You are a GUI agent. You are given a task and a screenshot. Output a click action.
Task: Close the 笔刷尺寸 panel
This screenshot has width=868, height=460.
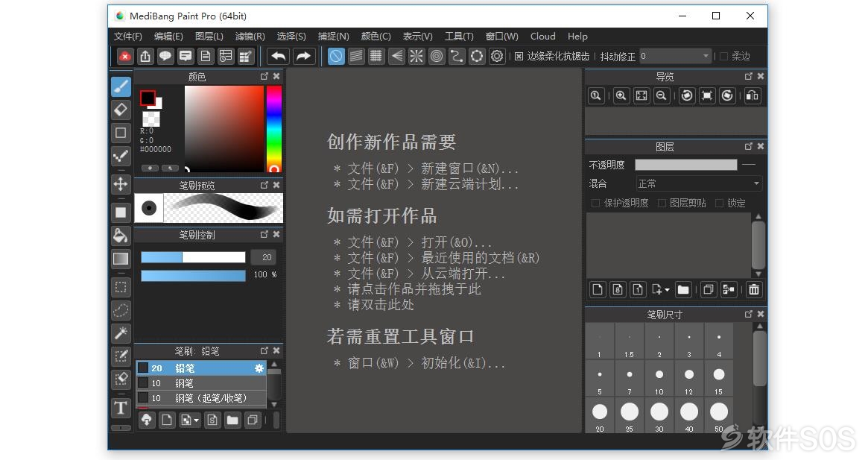tap(761, 314)
